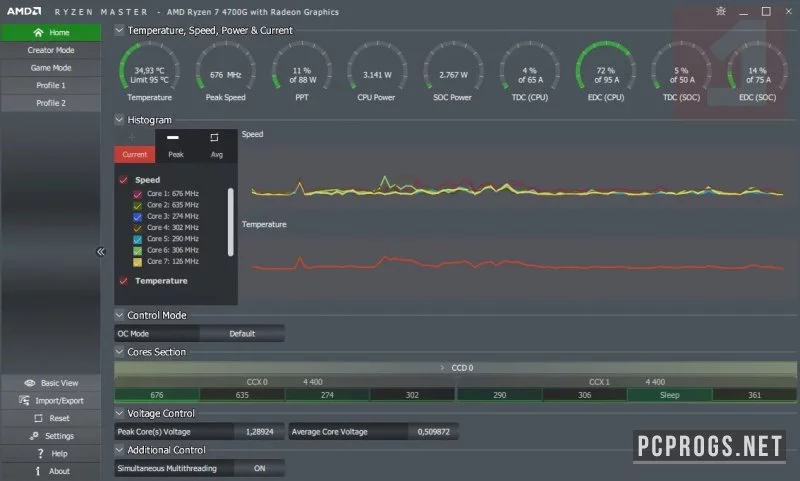Click the Reset button
The height and width of the screenshot is (481, 800).
click(51, 418)
